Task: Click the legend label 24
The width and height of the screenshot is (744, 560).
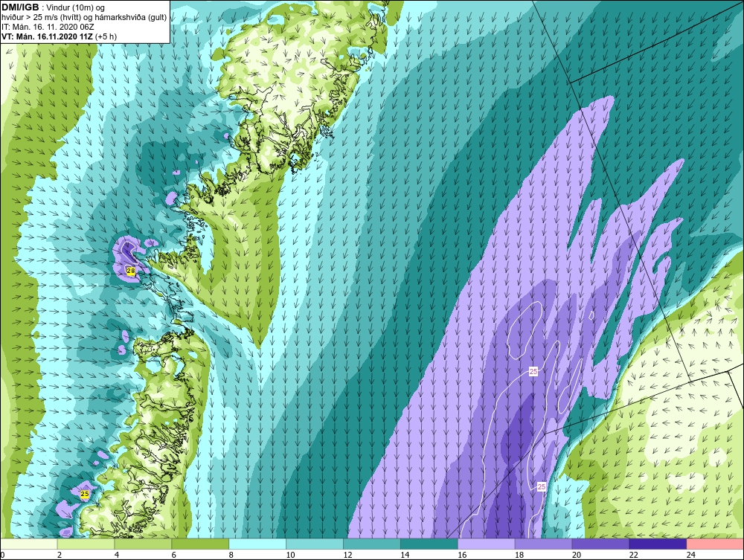Action: click(691, 555)
